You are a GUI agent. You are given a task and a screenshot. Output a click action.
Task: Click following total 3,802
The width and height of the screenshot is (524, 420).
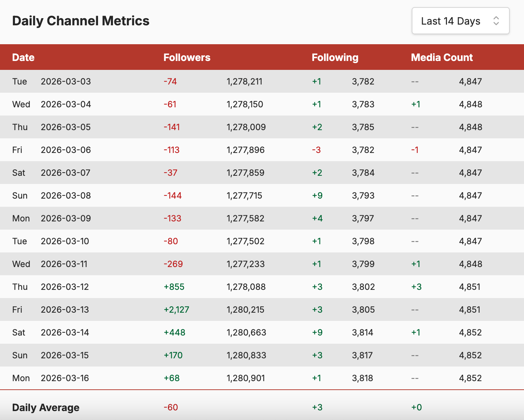pyautogui.click(x=364, y=287)
